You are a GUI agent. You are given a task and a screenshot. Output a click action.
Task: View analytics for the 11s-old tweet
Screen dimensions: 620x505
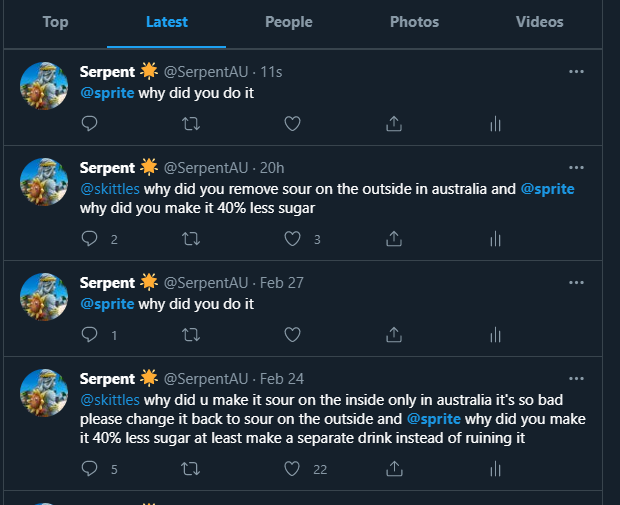click(495, 124)
